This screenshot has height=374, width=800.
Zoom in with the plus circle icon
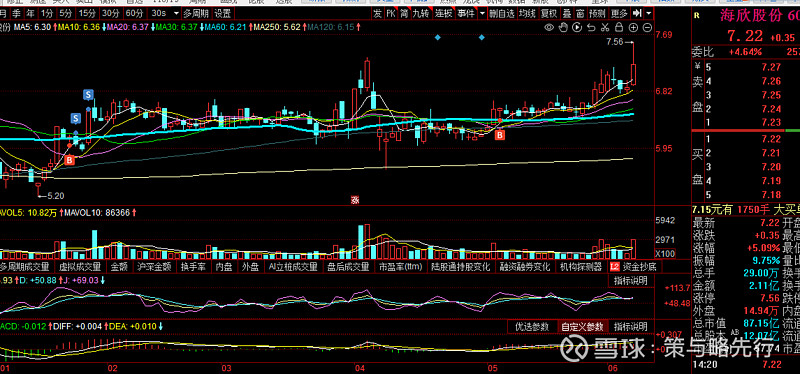(x=633, y=27)
